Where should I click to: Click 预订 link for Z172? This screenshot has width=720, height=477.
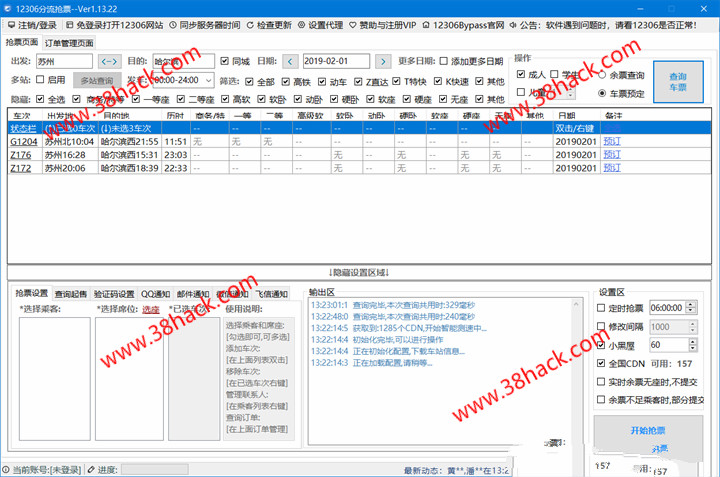pyautogui.click(x=612, y=168)
